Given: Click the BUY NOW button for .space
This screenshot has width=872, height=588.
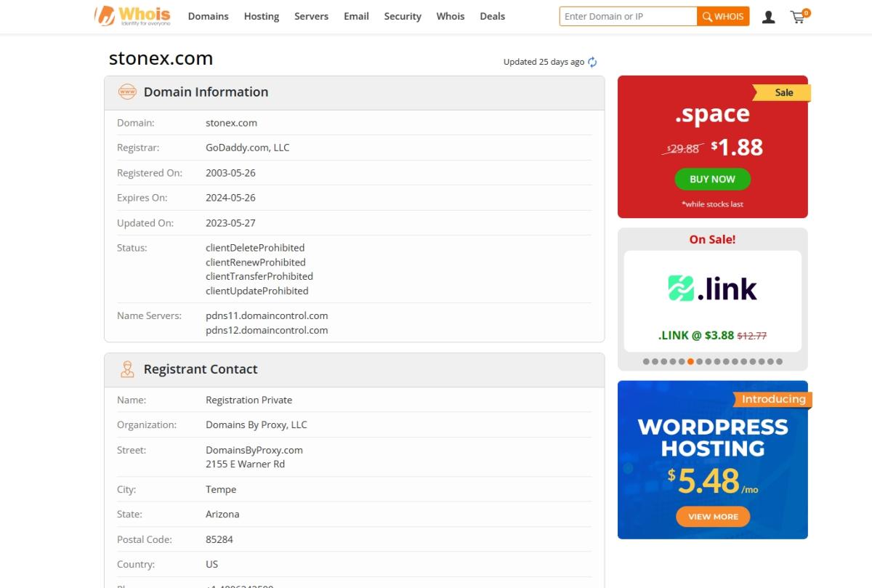Looking at the screenshot, I should (x=712, y=180).
